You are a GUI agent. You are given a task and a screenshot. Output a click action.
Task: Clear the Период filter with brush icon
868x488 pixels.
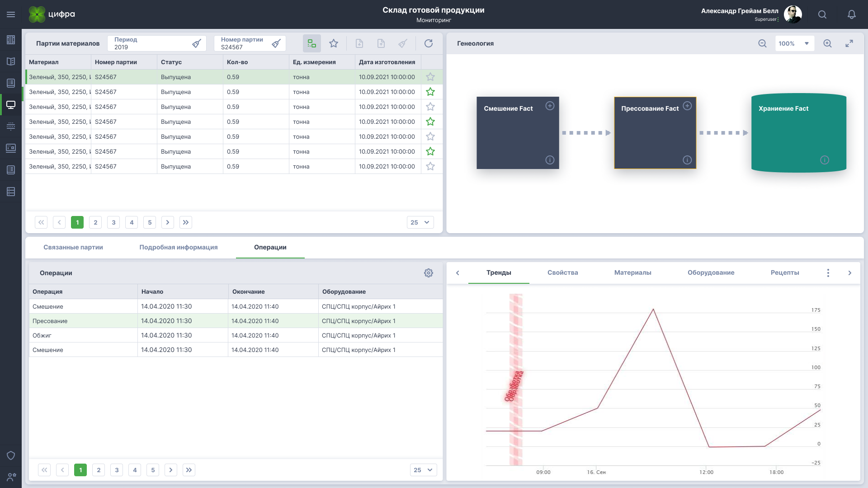197,43
